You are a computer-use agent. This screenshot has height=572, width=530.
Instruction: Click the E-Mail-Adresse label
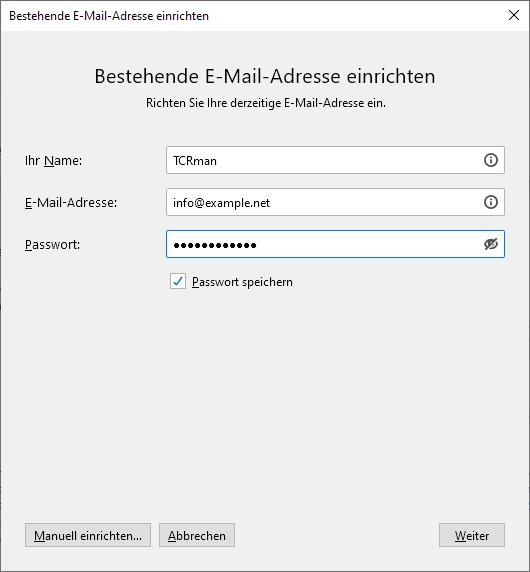[71, 202]
